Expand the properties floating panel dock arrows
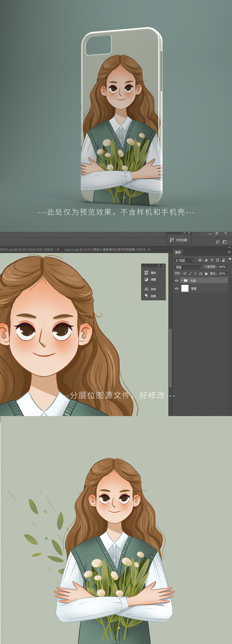232x644 pixels. [x=159, y=265]
